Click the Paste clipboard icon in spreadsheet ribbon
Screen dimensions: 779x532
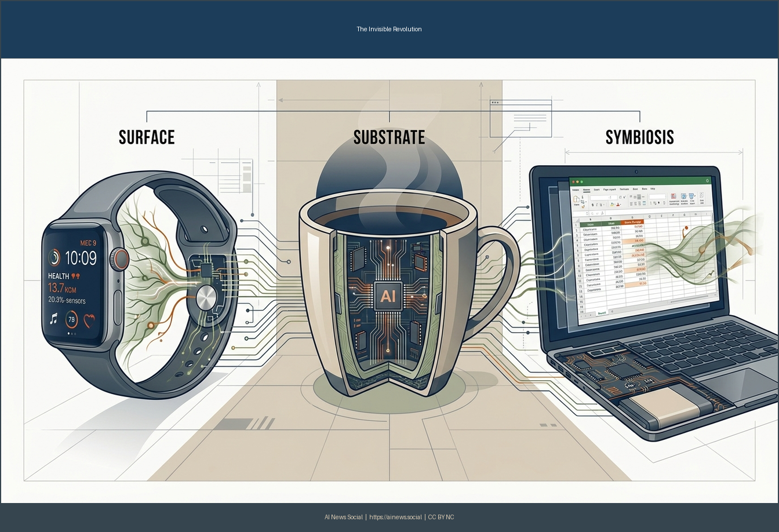[577, 199]
